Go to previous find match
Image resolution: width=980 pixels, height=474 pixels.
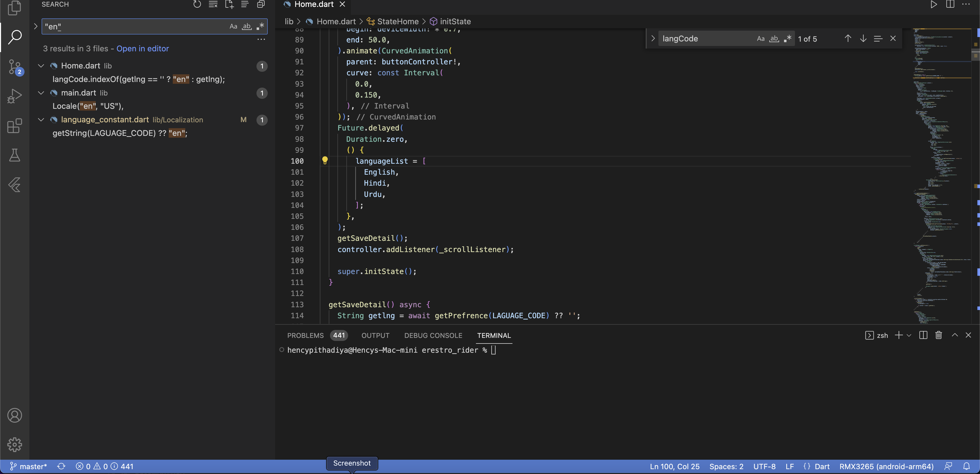coord(848,39)
